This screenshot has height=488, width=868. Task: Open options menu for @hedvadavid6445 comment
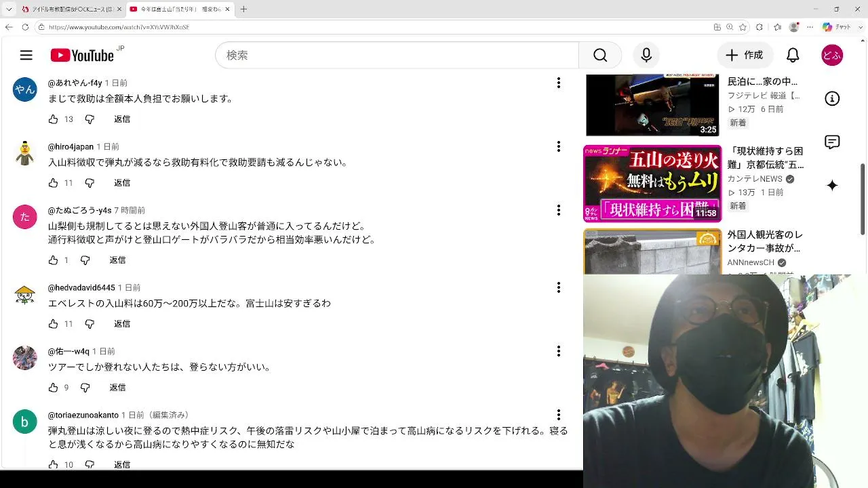pyautogui.click(x=559, y=287)
